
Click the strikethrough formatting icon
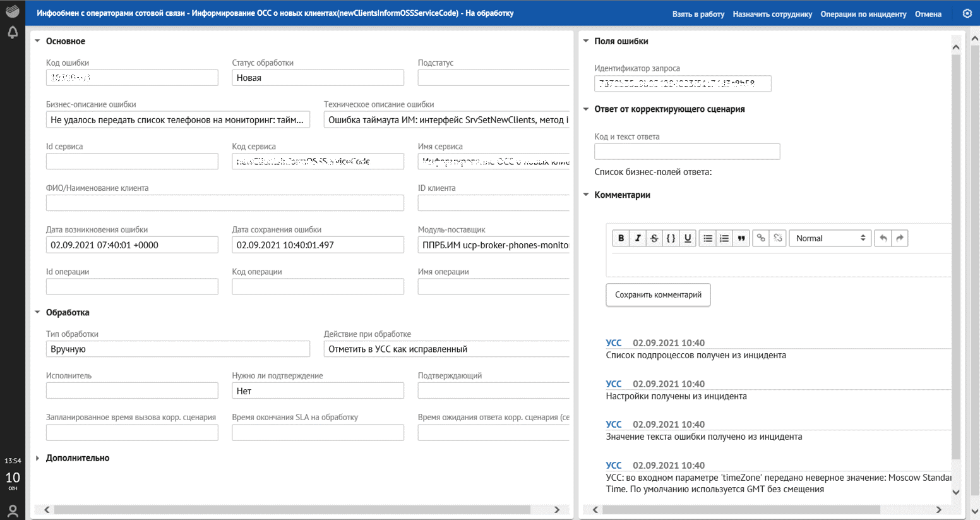tap(654, 238)
